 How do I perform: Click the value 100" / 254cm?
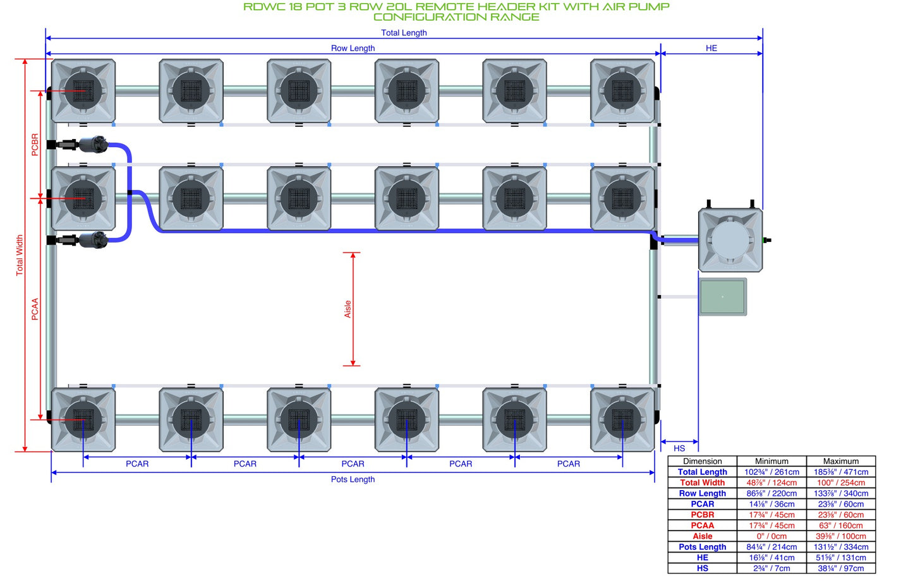coord(841,483)
